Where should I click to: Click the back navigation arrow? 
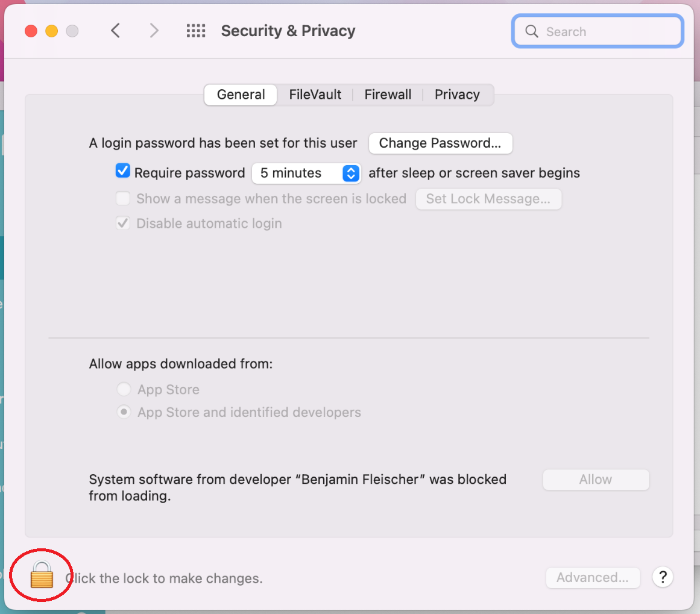click(115, 30)
